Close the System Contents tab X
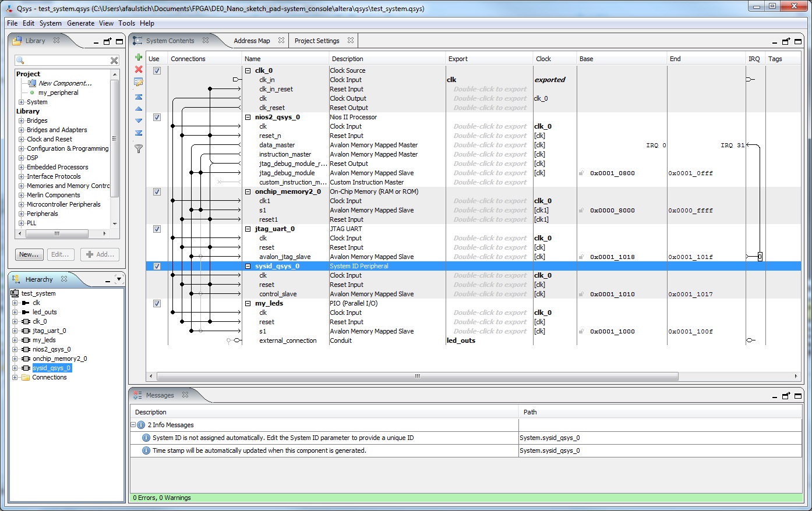812x511 pixels. 206,41
